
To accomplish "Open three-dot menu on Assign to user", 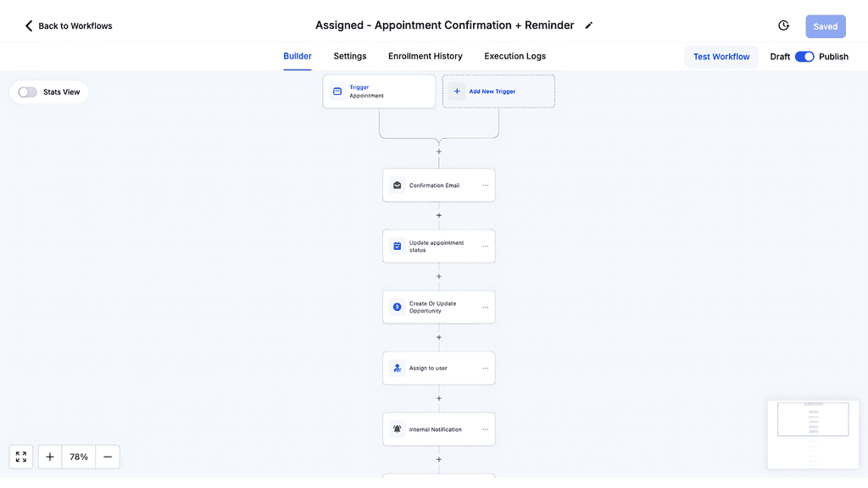I will pos(485,368).
